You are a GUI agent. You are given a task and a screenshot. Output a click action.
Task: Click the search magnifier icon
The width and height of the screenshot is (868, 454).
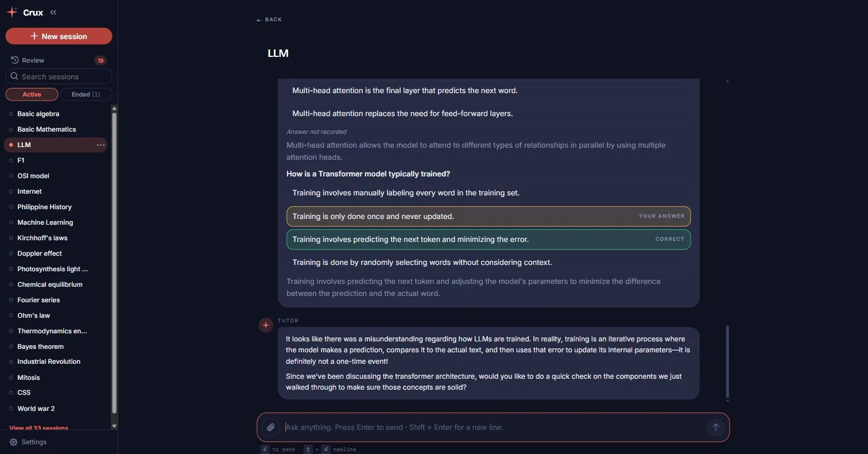pyautogui.click(x=14, y=76)
